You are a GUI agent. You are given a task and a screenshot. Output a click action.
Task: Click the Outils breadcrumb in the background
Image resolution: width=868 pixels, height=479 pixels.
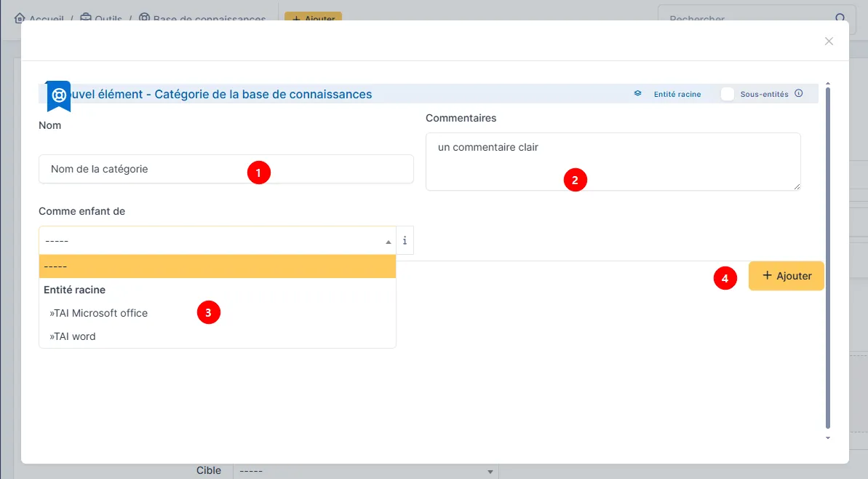(x=101, y=18)
